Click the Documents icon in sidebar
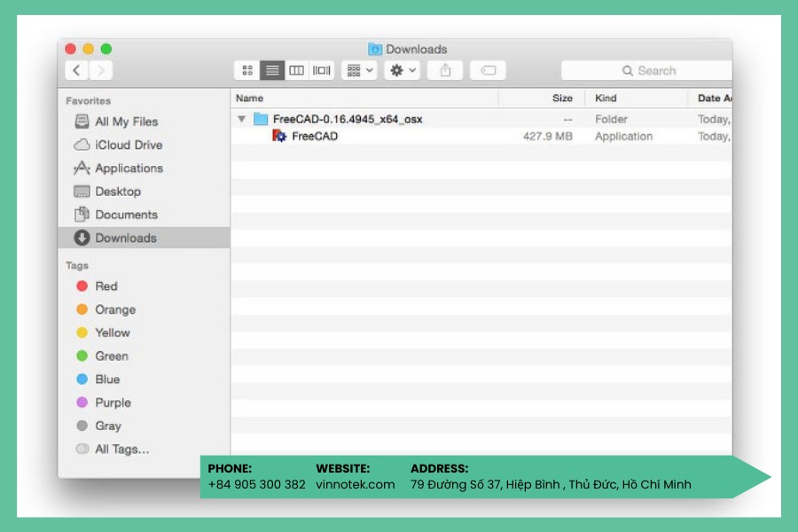 82,215
